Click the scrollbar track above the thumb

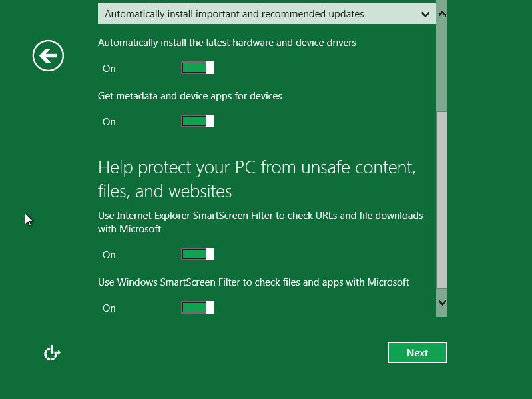(442, 67)
